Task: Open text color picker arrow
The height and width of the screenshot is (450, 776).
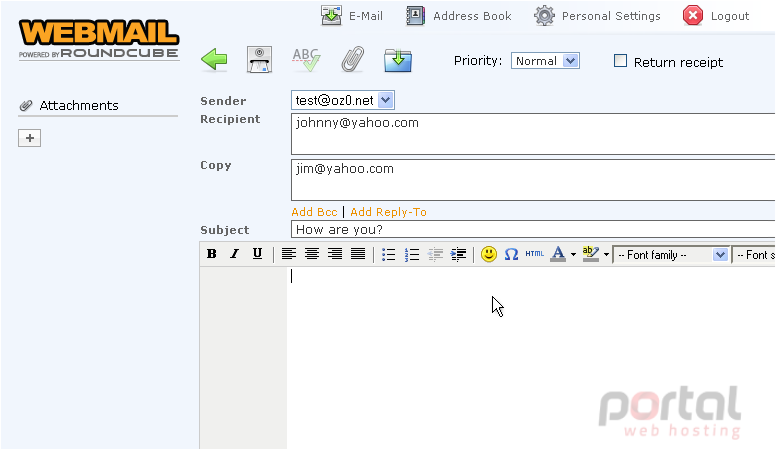Action: pos(573,254)
